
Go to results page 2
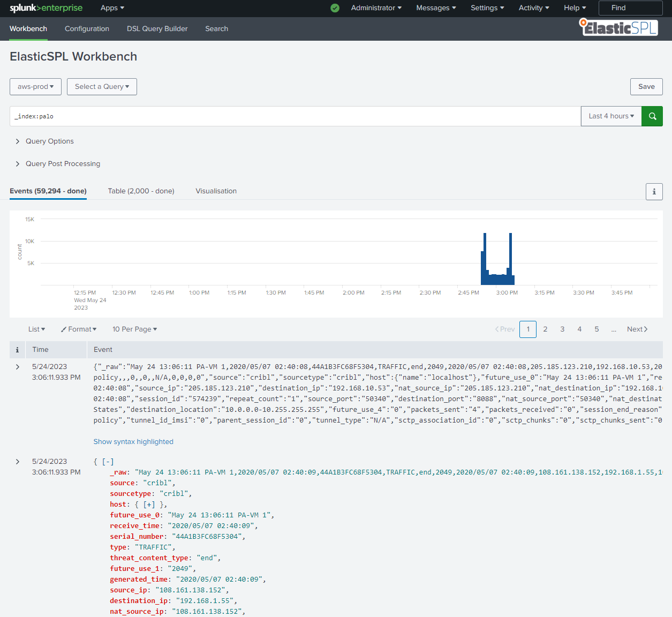click(x=545, y=329)
